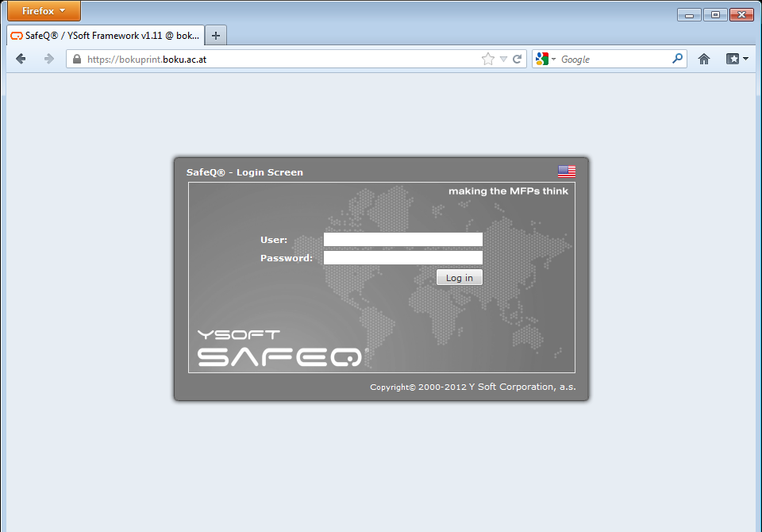
Task: Click the 'Password:' label
Action: (287, 258)
